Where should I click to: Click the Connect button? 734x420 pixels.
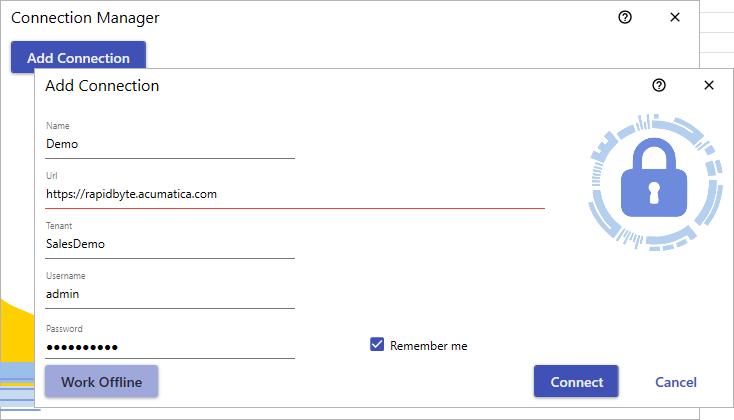pyautogui.click(x=576, y=382)
